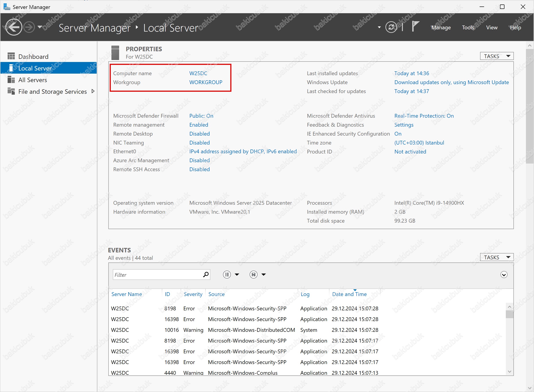Open the View menu
534x392 pixels.
[x=492, y=28]
